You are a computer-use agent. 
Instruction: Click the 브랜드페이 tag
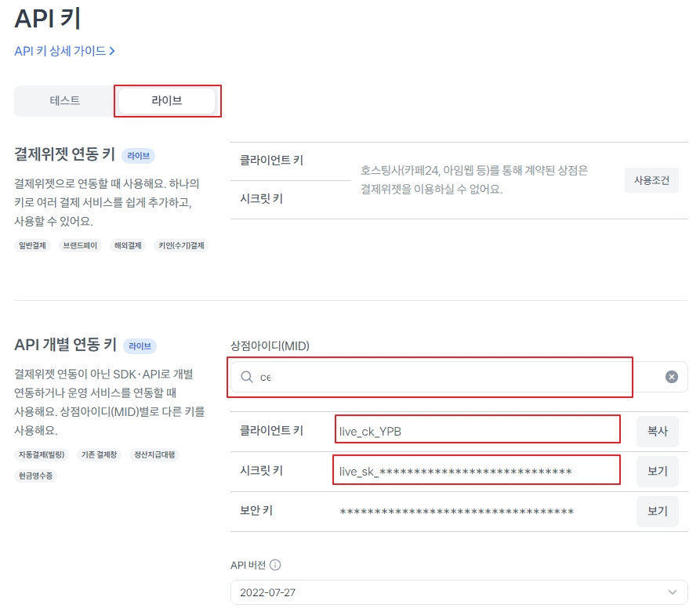coord(81,245)
